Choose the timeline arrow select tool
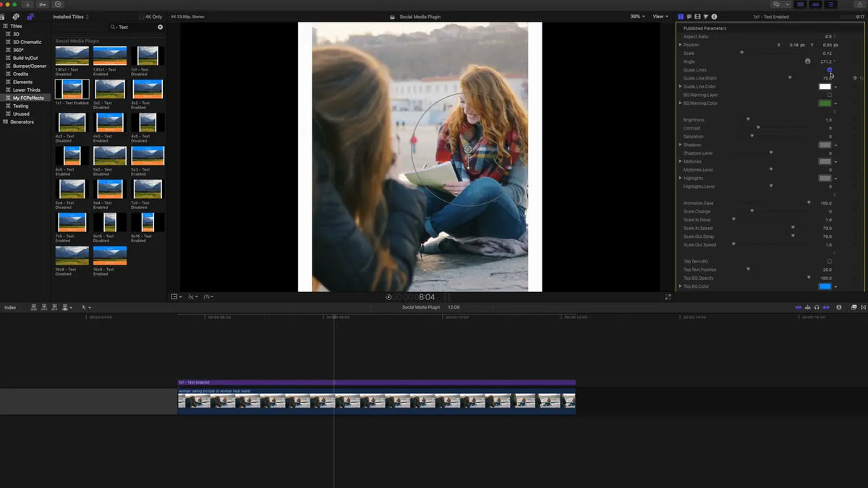The image size is (868, 488). pyautogui.click(x=85, y=307)
